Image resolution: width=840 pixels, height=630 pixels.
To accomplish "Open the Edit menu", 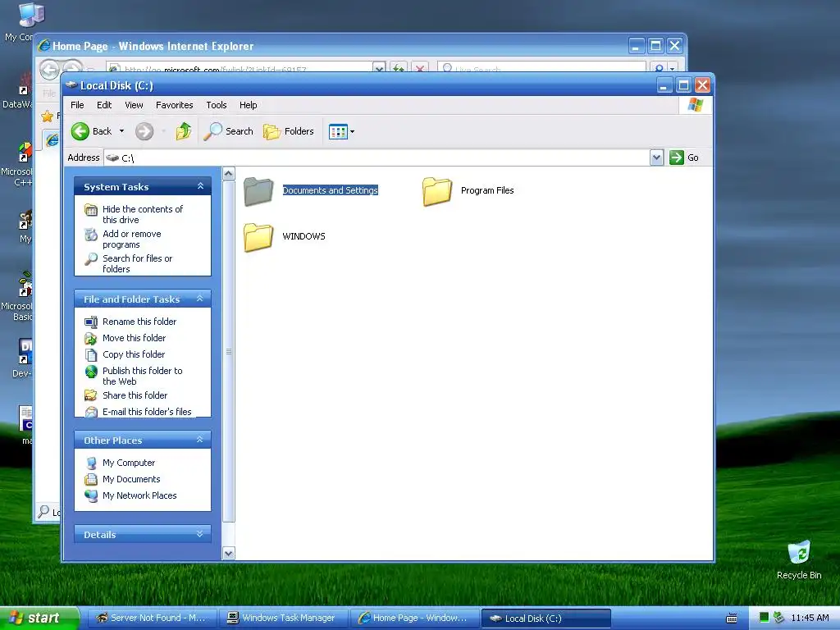I will [104, 105].
